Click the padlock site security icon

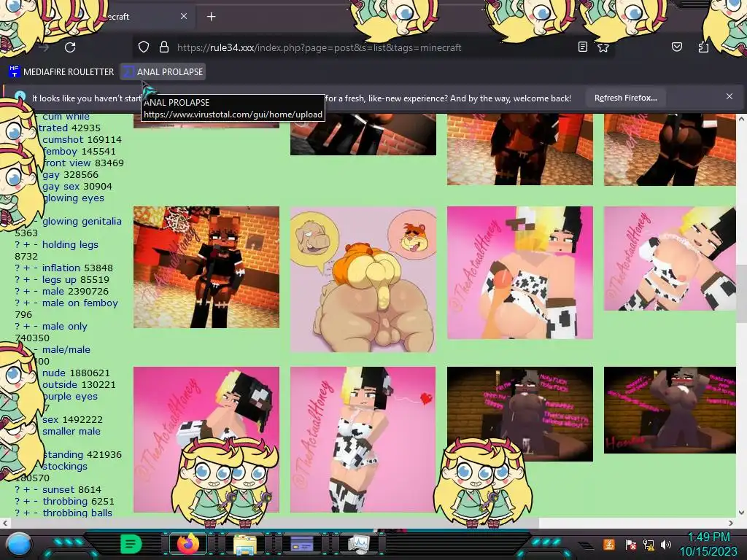[164, 47]
